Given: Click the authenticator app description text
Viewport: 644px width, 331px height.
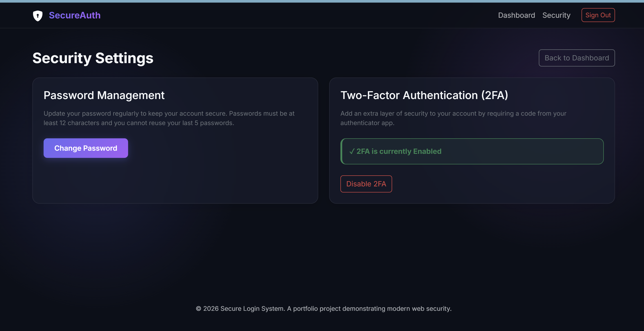Looking at the screenshot, I should coord(453,118).
